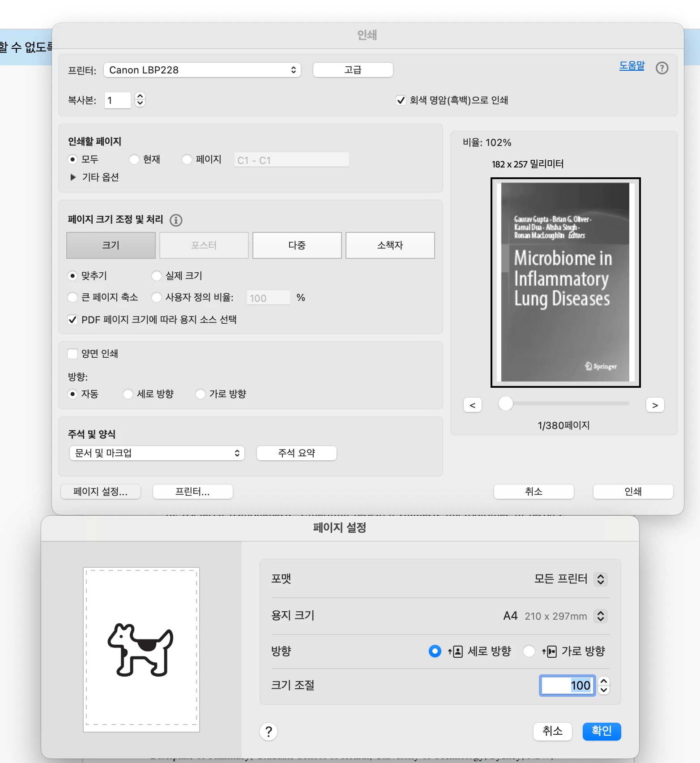
Task: Click the 크기 조절 100 field
Action: coord(568,685)
